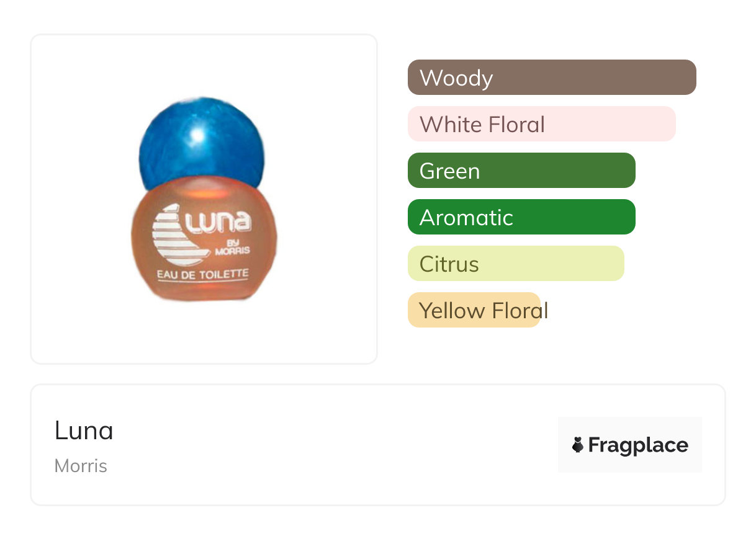The image size is (756, 536).
Task: Click the white glare on blue cap
Action: [197, 135]
